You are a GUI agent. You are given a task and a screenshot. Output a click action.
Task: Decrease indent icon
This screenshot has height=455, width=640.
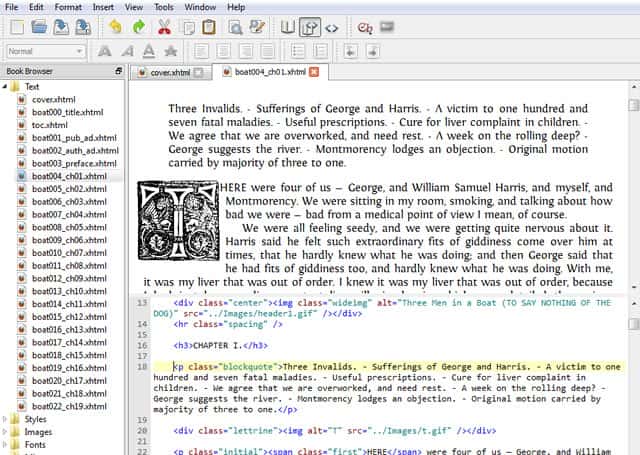click(x=351, y=51)
